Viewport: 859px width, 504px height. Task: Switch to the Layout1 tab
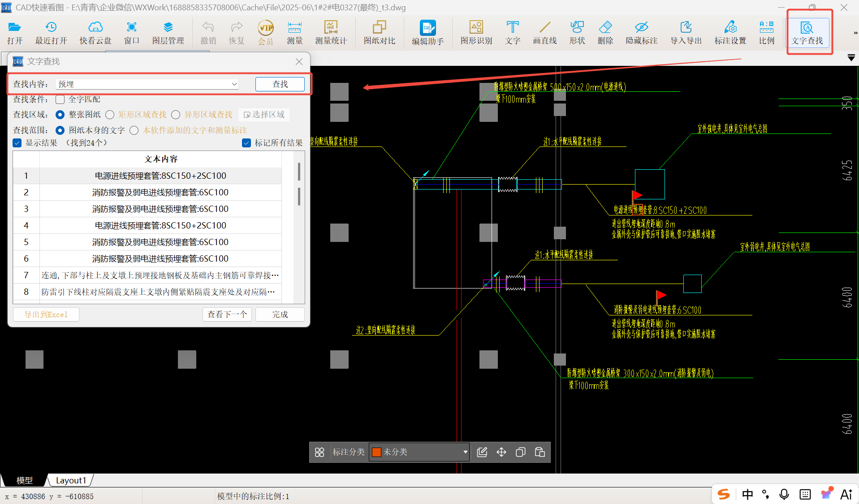70,480
